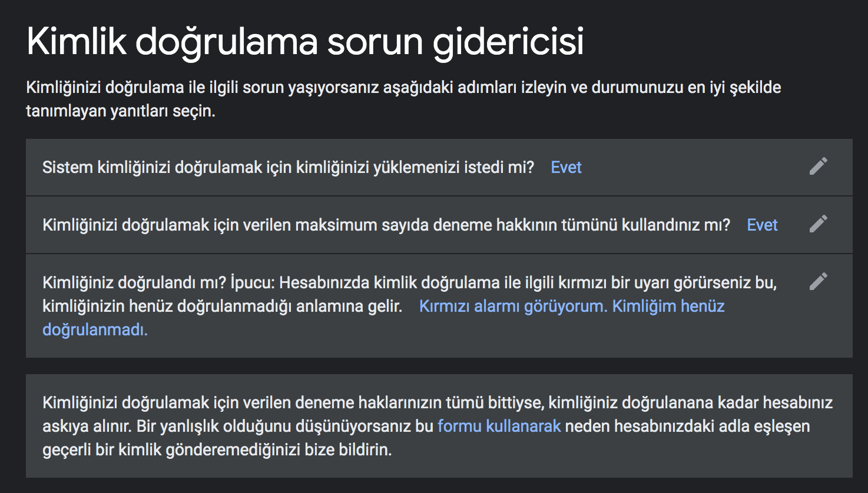This screenshot has width=868, height=493.
Task: Edit the 'Kimliğiniz doğrulandı mı?' answer with pencil
Action: [819, 282]
